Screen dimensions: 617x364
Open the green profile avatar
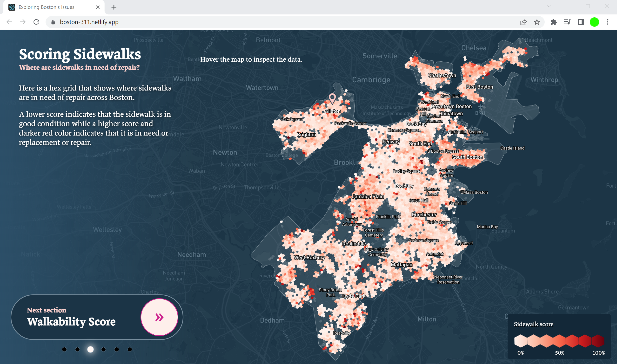594,22
